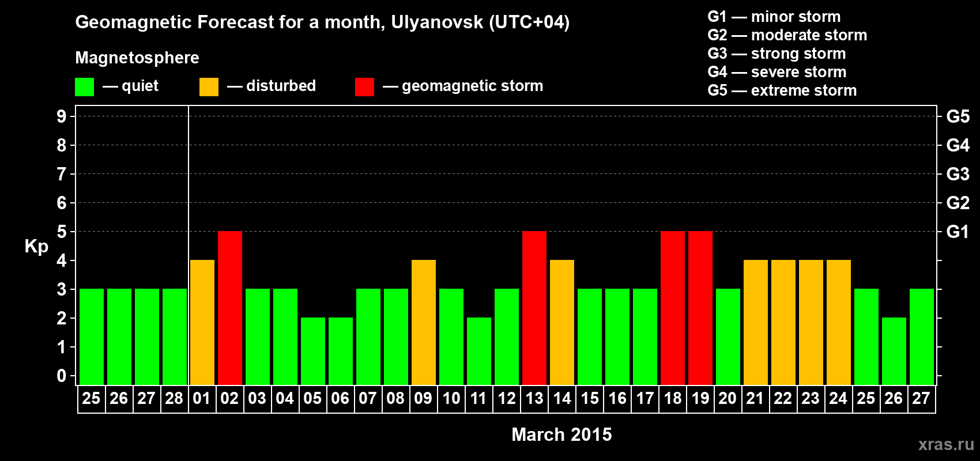Select the orange bar for March 09
980x461 pixels.
tap(424, 323)
